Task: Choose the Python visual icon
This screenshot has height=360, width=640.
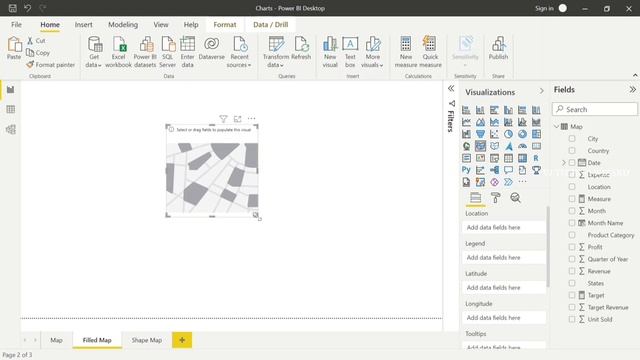Action: tap(466, 170)
